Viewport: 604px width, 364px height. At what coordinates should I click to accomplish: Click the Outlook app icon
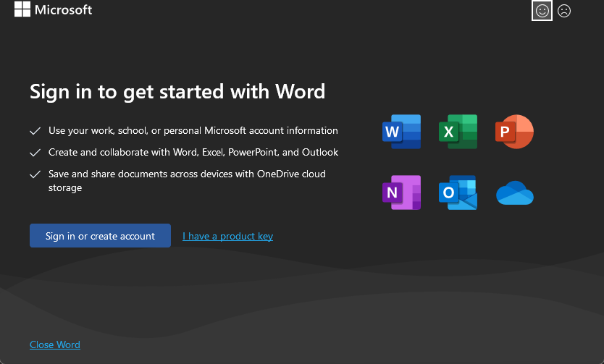(458, 192)
